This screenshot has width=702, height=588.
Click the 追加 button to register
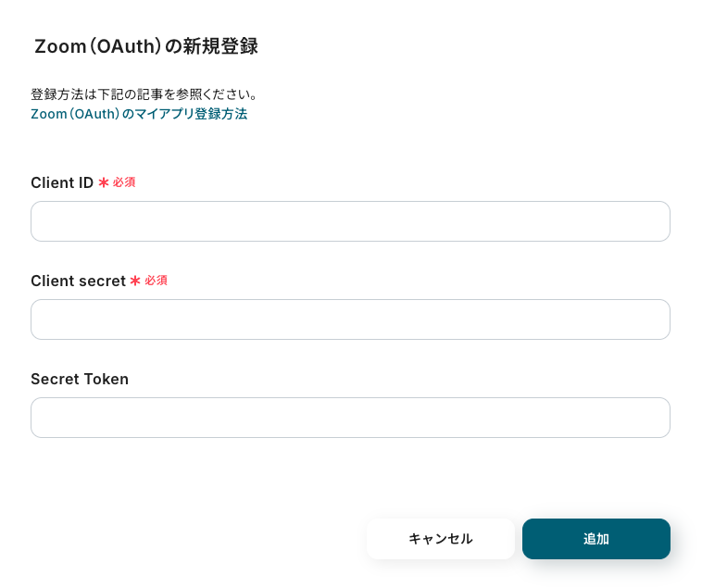point(595,539)
